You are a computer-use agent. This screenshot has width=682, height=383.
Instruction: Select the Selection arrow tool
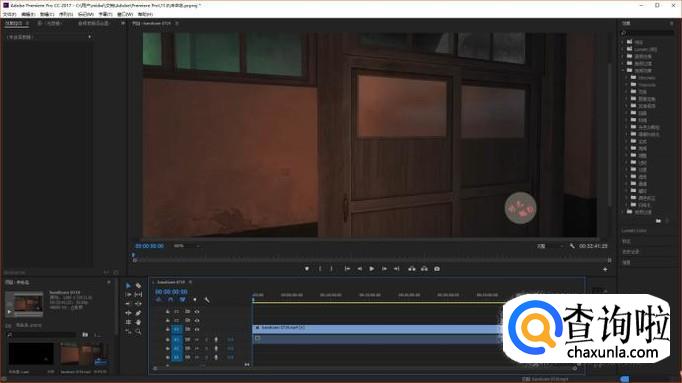coord(128,286)
